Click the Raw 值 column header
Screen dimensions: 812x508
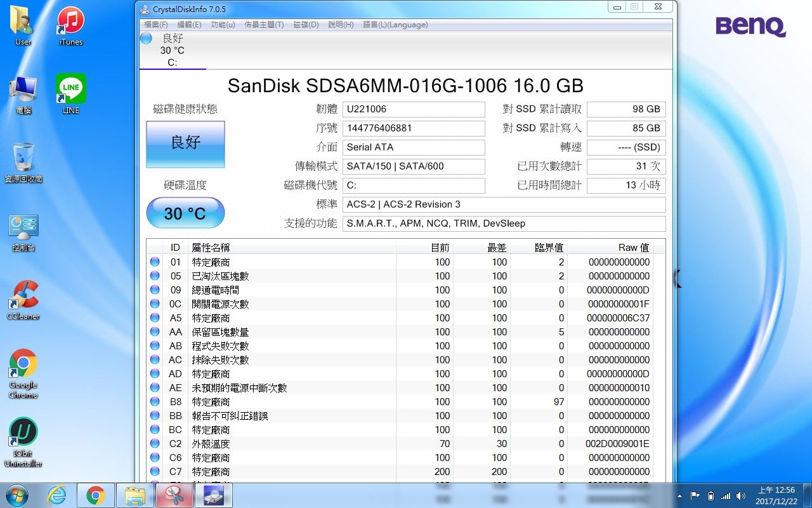tap(610, 247)
